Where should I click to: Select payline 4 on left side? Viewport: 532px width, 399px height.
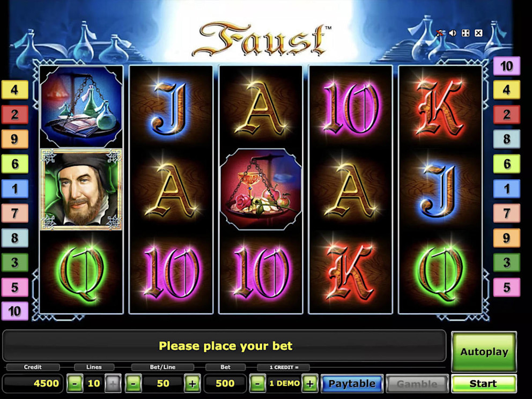pyautogui.click(x=14, y=90)
